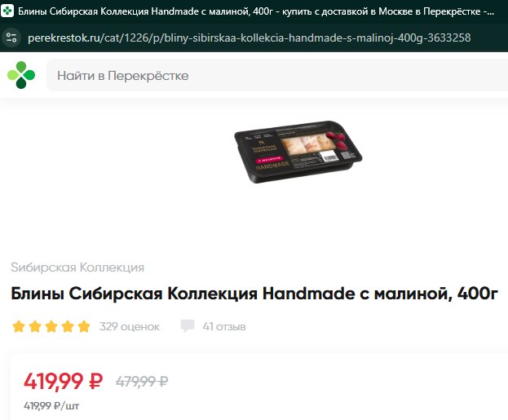508x420 pixels.
Task: Click the product title Блины Сибирская Коллекция Handmade
Action: (254, 294)
